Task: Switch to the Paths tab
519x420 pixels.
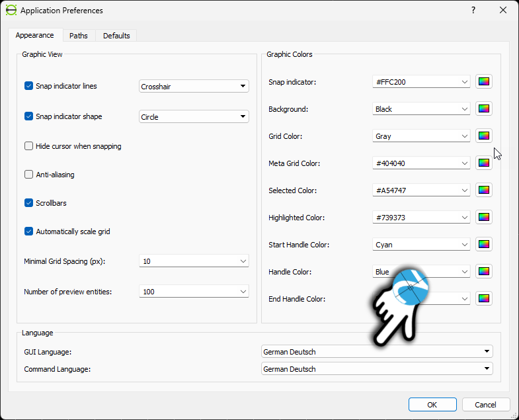Action: pyautogui.click(x=79, y=36)
